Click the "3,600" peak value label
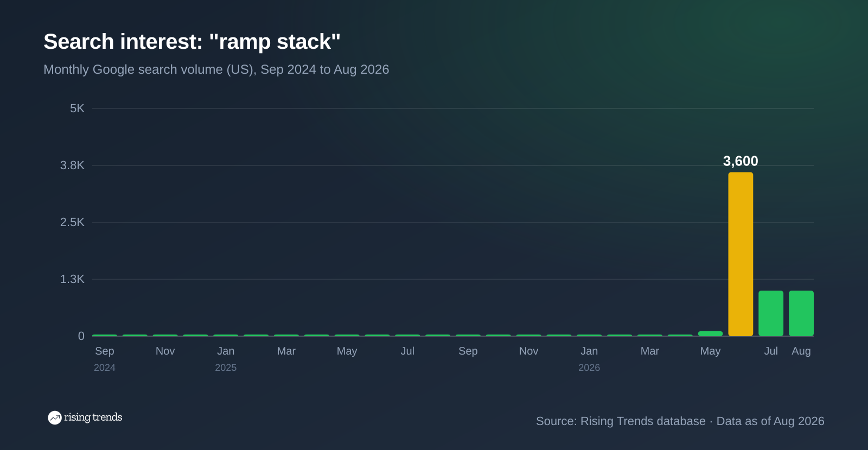868x450 pixels. [x=741, y=161]
